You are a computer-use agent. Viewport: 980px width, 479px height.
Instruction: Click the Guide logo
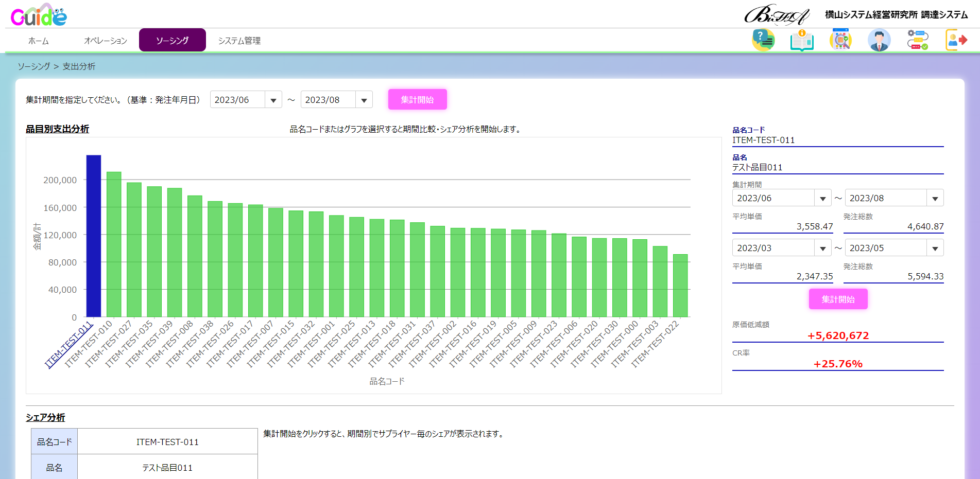point(39,15)
